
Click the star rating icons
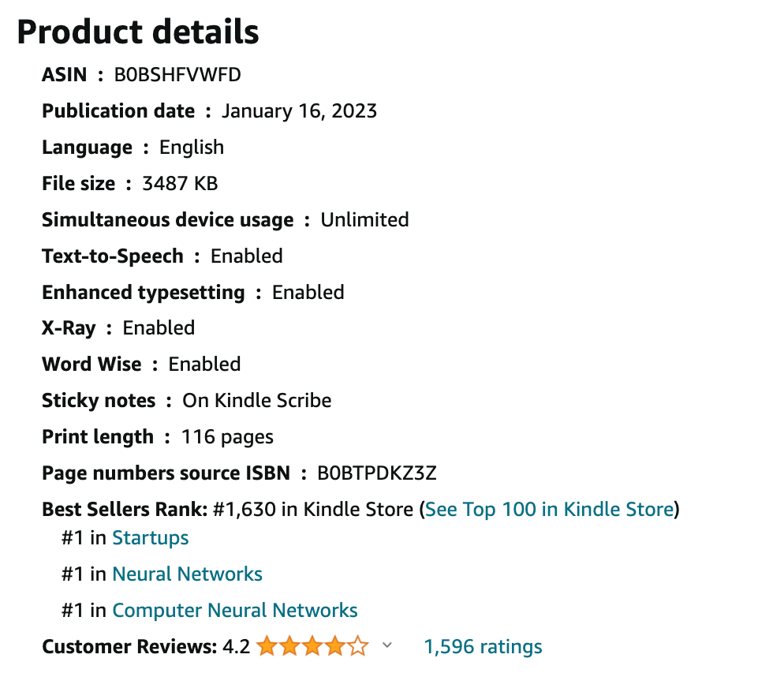point(312,647)
